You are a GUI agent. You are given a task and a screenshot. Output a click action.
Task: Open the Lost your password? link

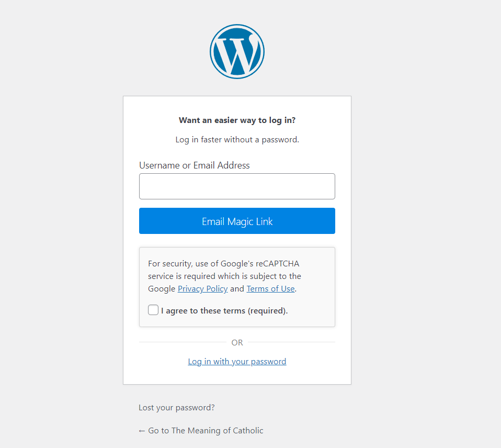(x=177, y=407)
